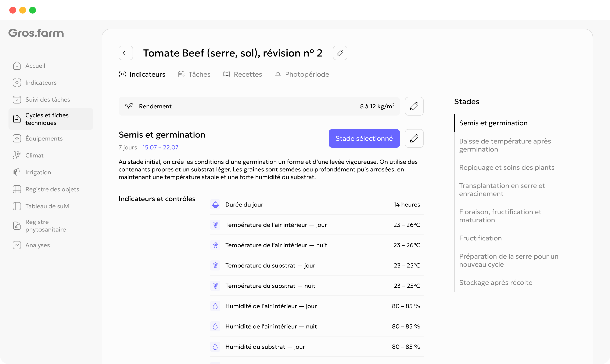Click thermometer icon for air intérieur nuit
Image resolution: width=610 pixels, height=364 pixels.
215,245
